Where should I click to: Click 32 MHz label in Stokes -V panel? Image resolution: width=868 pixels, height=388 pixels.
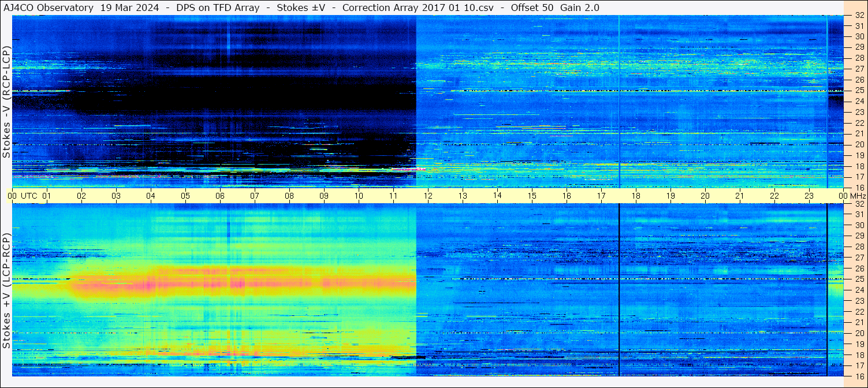click(x=859, y=16)
